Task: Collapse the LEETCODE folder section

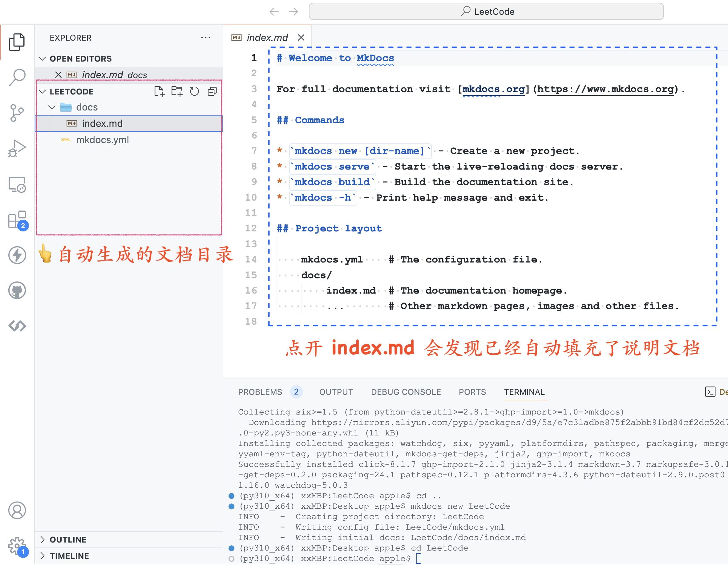Action: coord(42,91)
